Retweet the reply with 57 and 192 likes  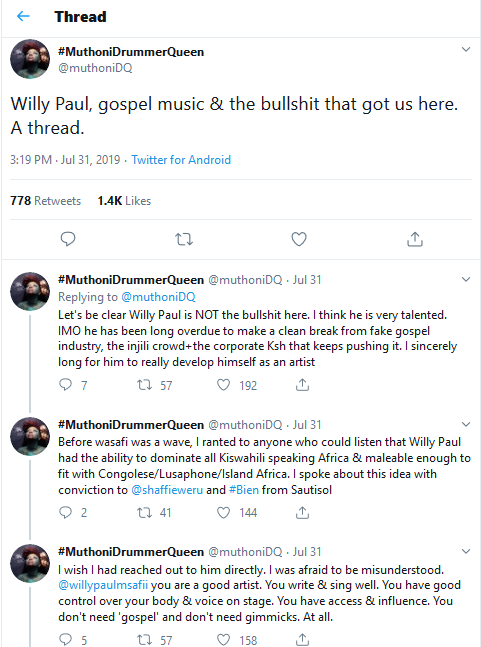point(144,385)
